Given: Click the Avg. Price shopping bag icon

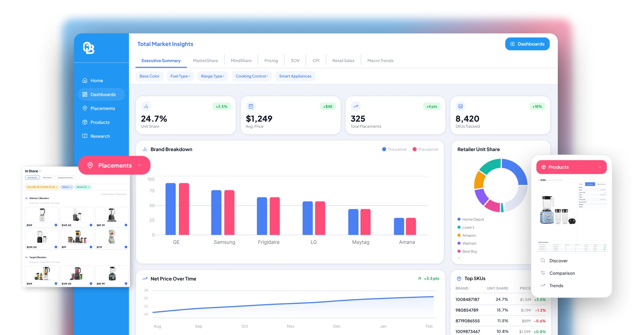Looking at the screenshot, I should [251, 106].
